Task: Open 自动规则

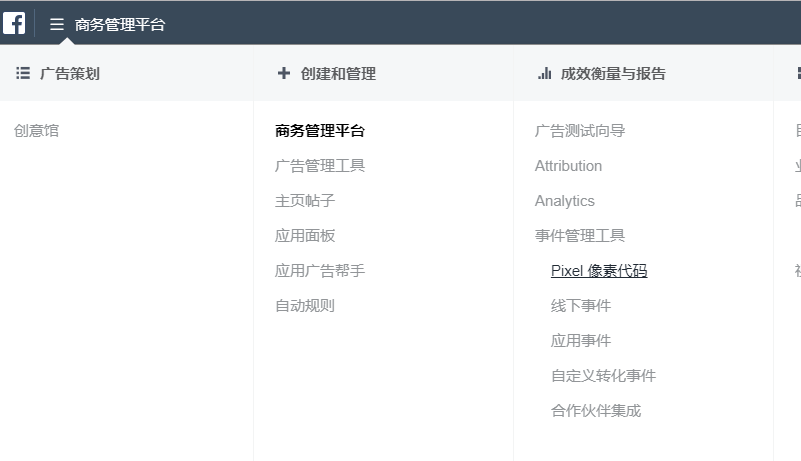Action: [x=305, y=306]
